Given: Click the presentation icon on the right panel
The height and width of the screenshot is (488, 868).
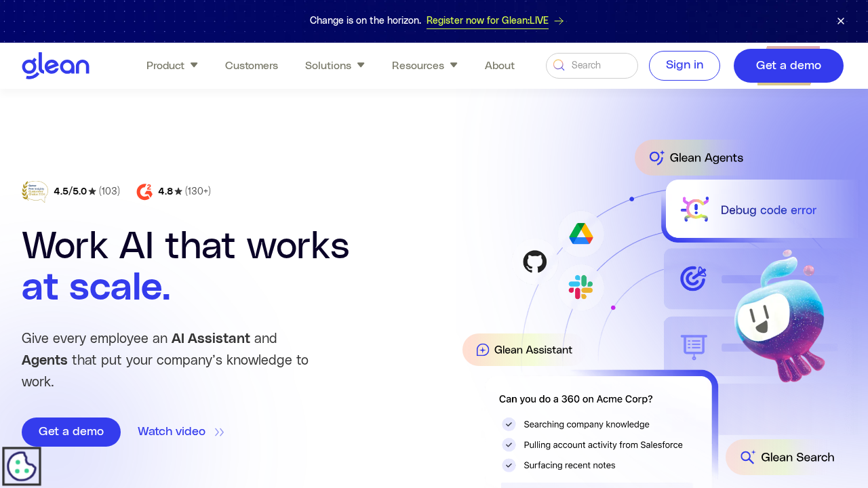Looking at the screenshot, I should point(693,347).
